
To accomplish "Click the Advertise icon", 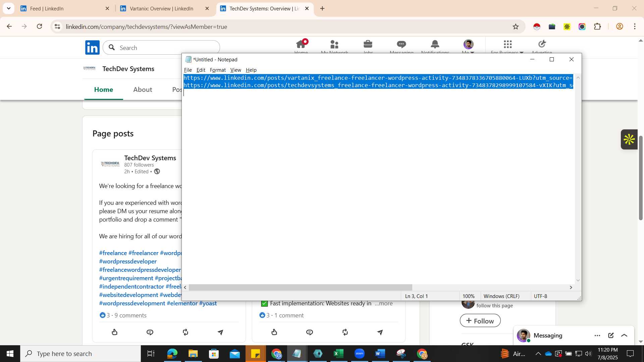I will click(x=542, y=44).
